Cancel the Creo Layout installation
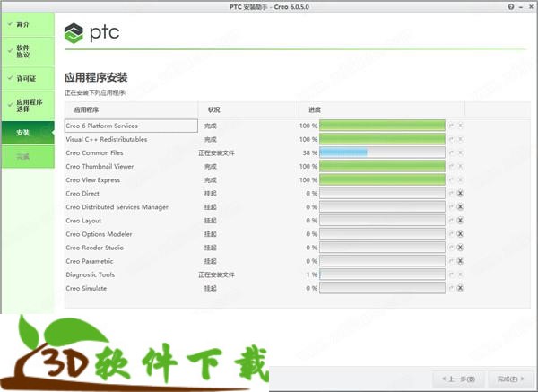The image size is (538, 392). tap(461, 221)
